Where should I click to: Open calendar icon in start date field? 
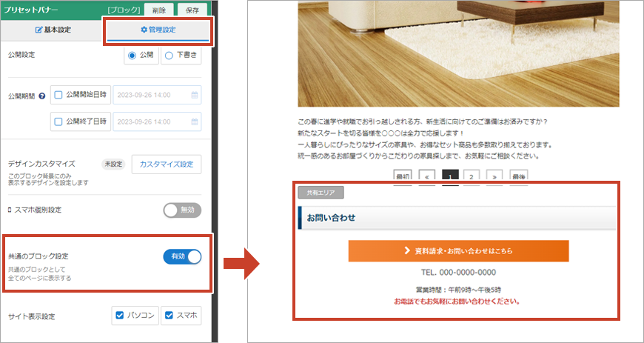195,95
